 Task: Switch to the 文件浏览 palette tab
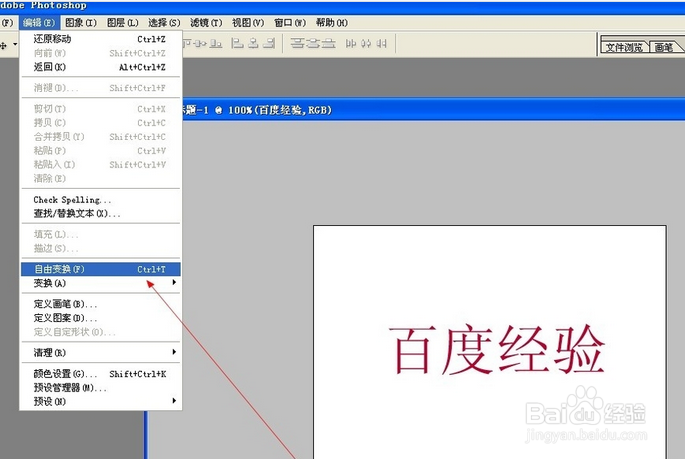624,47
